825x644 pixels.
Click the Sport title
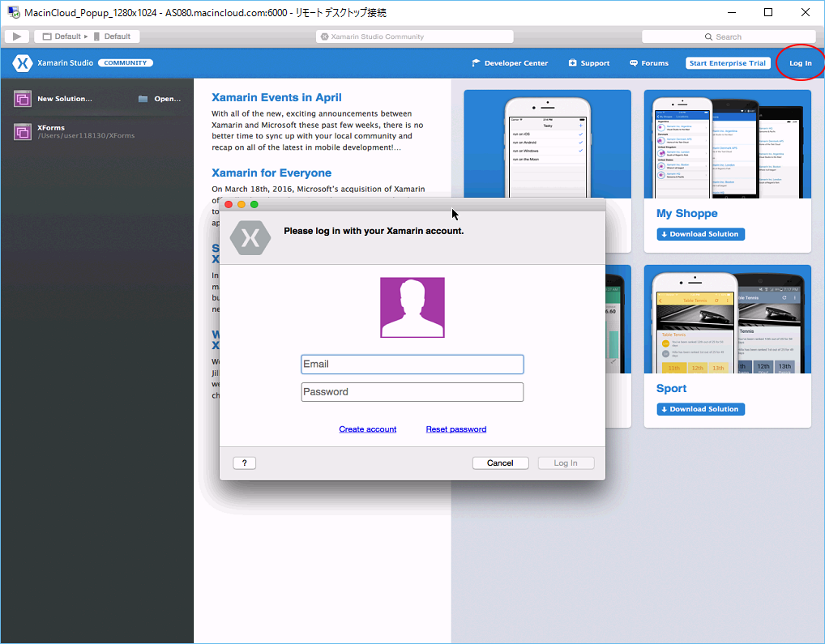[x=671, y=389]
